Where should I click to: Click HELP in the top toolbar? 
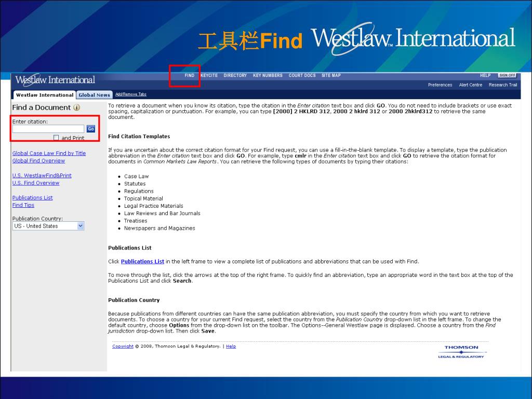coord(485,75)
